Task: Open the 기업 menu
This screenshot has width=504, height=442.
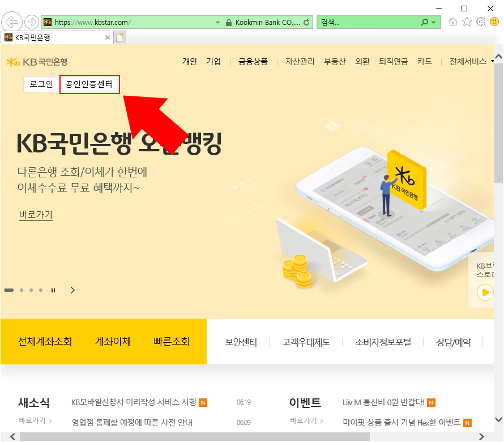Action: click(213, 61)
